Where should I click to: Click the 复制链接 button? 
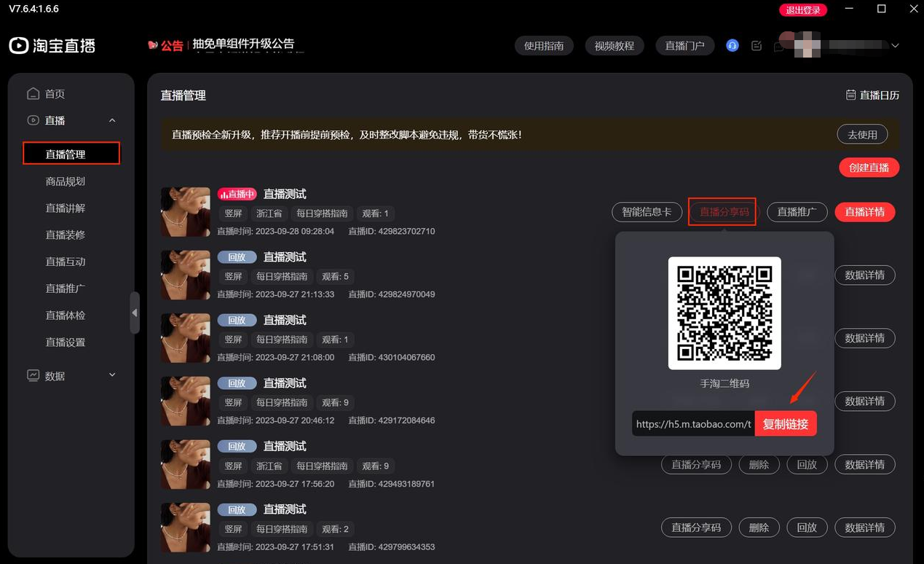[786, 424]
